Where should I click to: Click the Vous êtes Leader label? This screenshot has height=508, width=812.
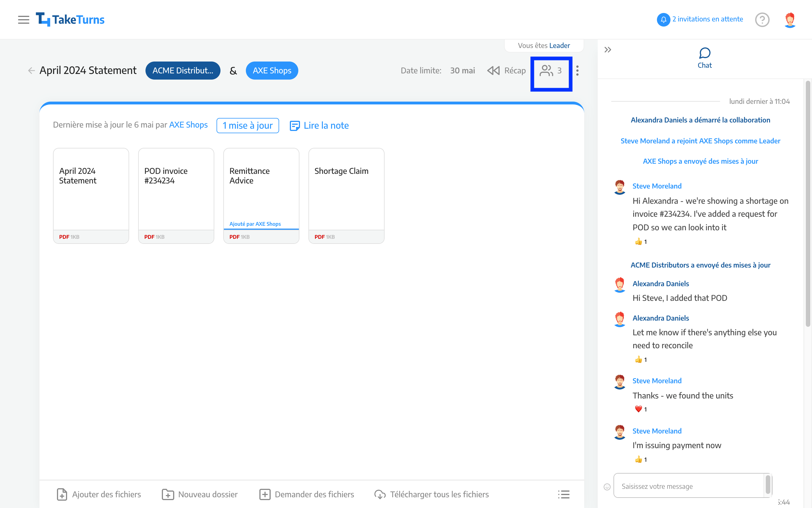click(x=544, y=45)
